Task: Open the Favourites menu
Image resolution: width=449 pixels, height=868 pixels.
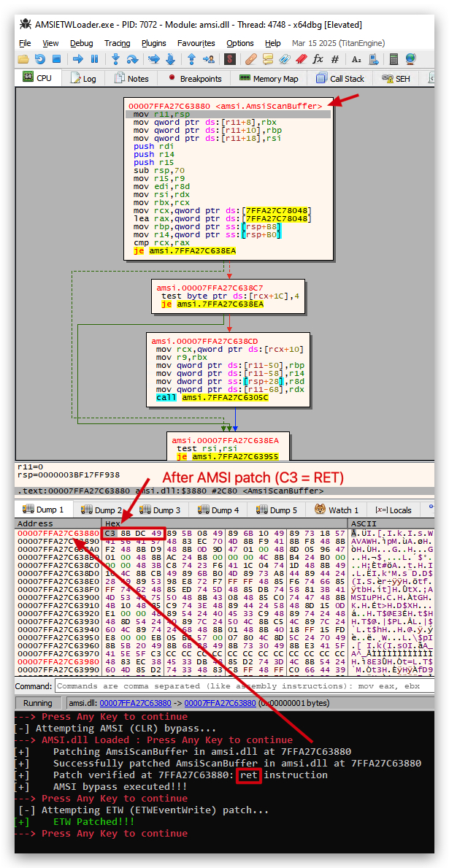Action: [196, 43]
